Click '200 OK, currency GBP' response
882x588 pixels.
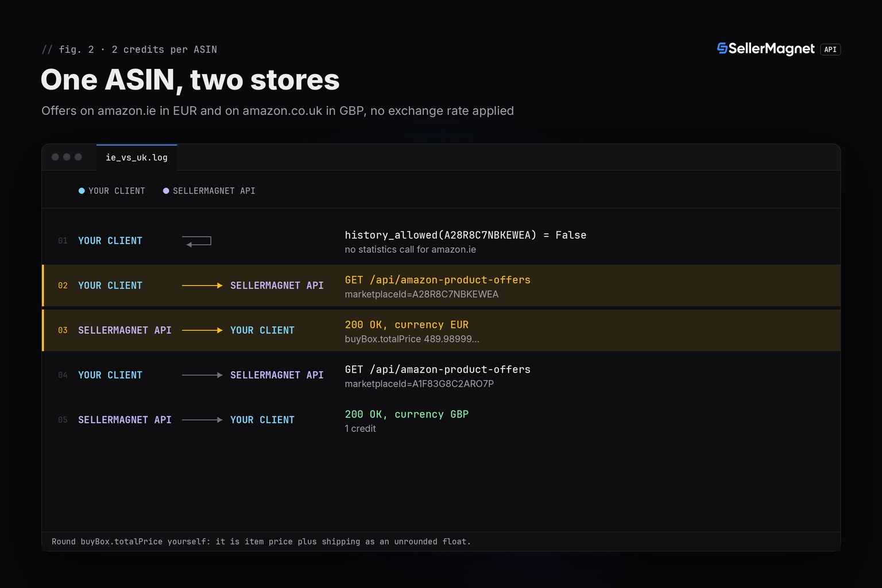pos(407,414)
